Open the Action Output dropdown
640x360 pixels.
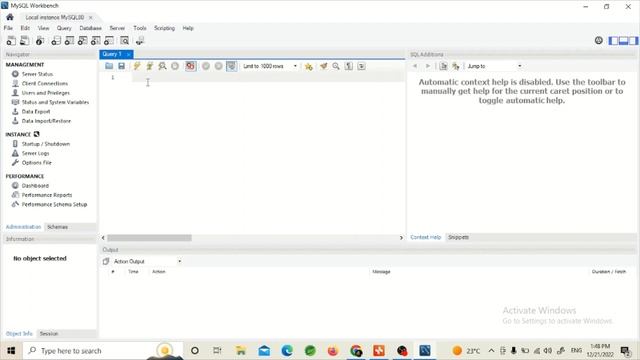click(147, 261)
